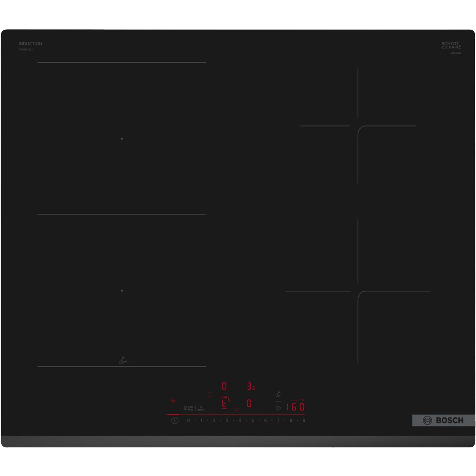This screenshot has width=476, height=476.
Task: Select the rear left zone display showing 0
Action: click(224, 386)
